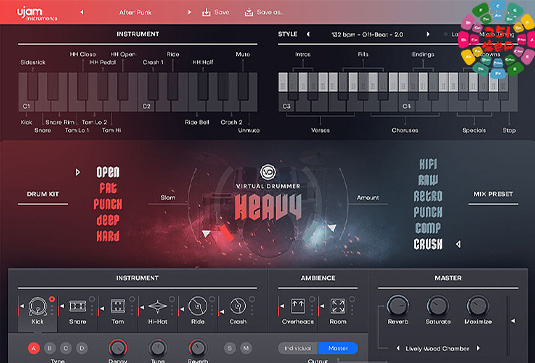Select previous reverb before Lively Wood Chamber
This screenshot has height=363, width=535.
(x=398, y=348)
